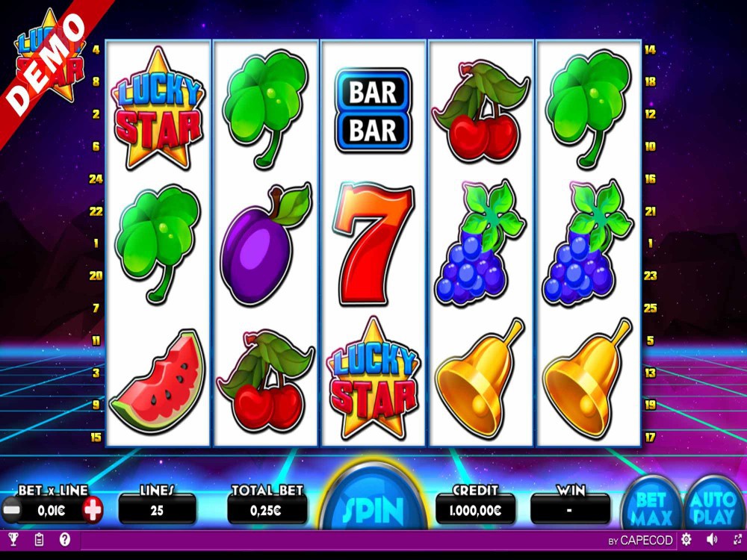This screenshot has height=560, width=747.
Task: Select the Lines value field showing 25
Action: click(157, 511)
